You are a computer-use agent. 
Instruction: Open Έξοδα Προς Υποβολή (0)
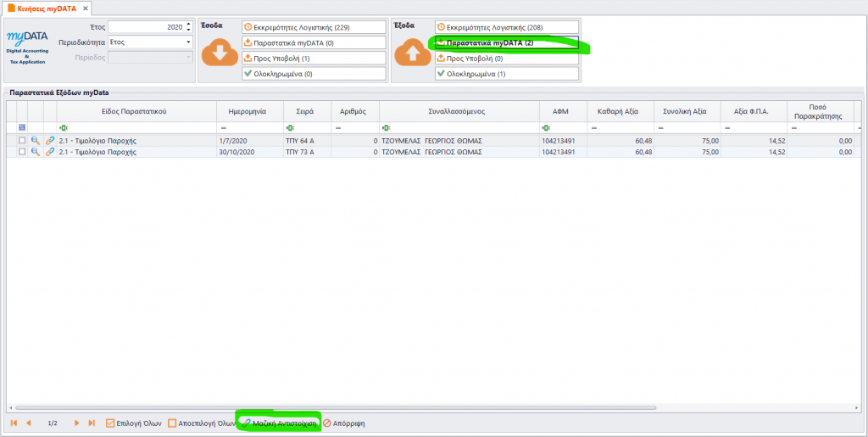(x=507, y=59)
